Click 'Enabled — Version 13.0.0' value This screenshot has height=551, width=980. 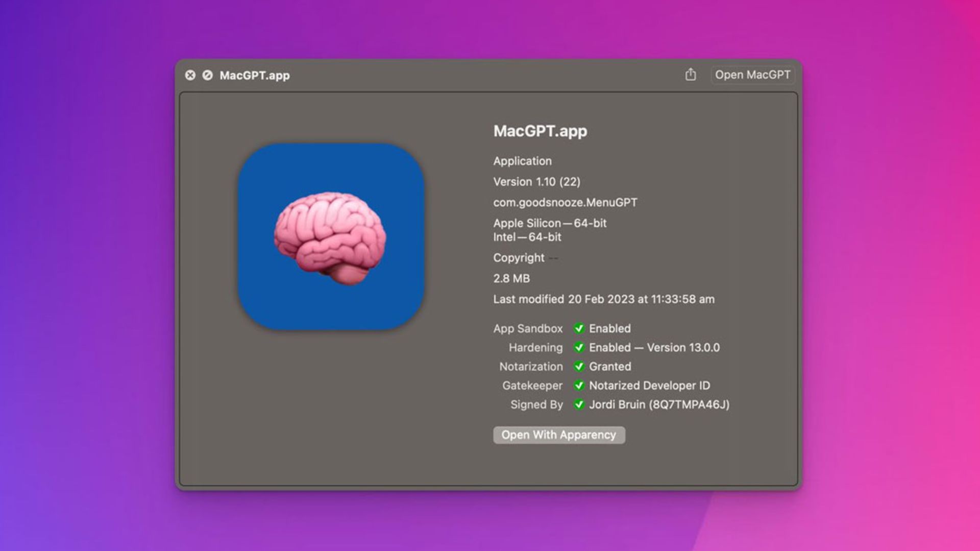point(654,348)
